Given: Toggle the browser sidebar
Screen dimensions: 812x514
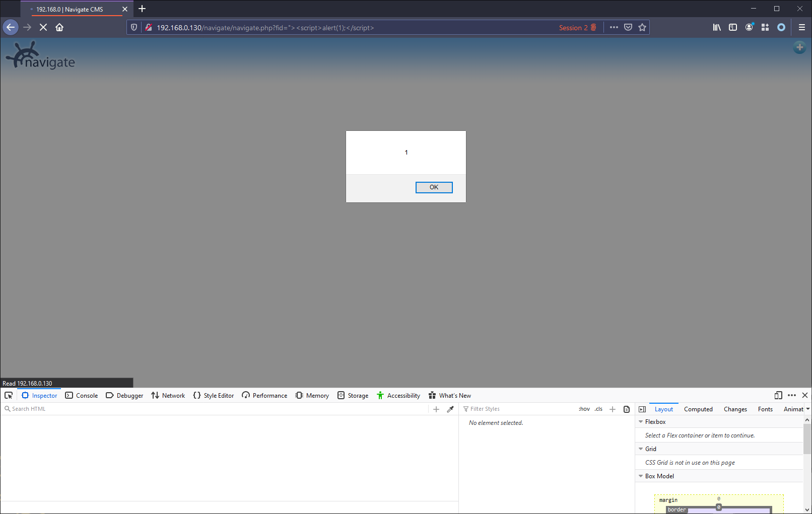Looking at the screenshot, I should tap(733, 28).
